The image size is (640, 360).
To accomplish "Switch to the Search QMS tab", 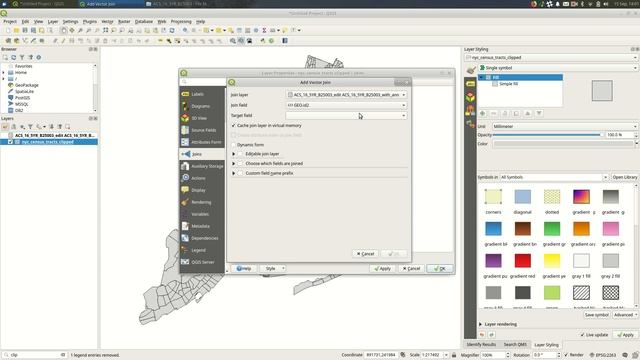I will [515, 344].
